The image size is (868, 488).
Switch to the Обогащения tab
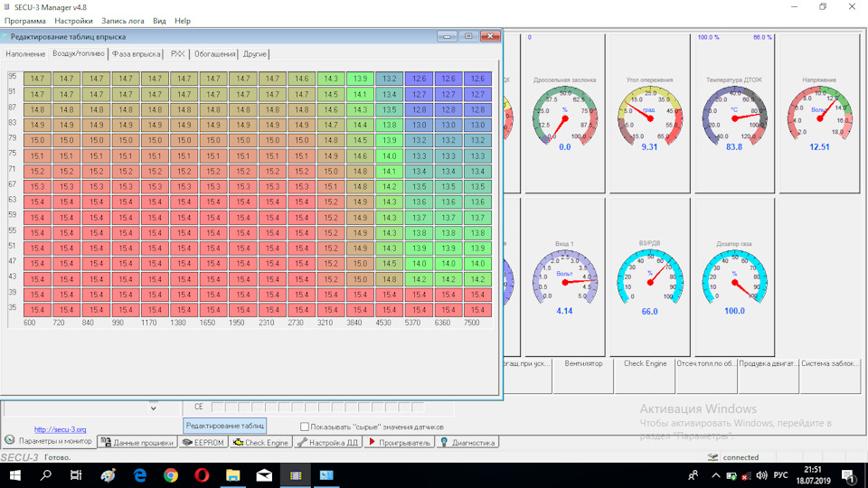[215, 54]
